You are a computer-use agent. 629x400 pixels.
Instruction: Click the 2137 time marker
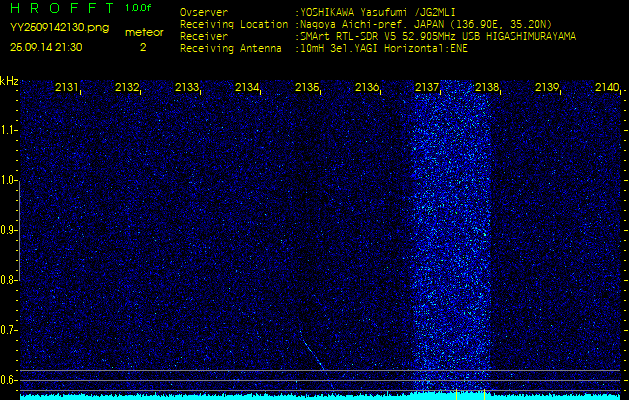[427, 88]
